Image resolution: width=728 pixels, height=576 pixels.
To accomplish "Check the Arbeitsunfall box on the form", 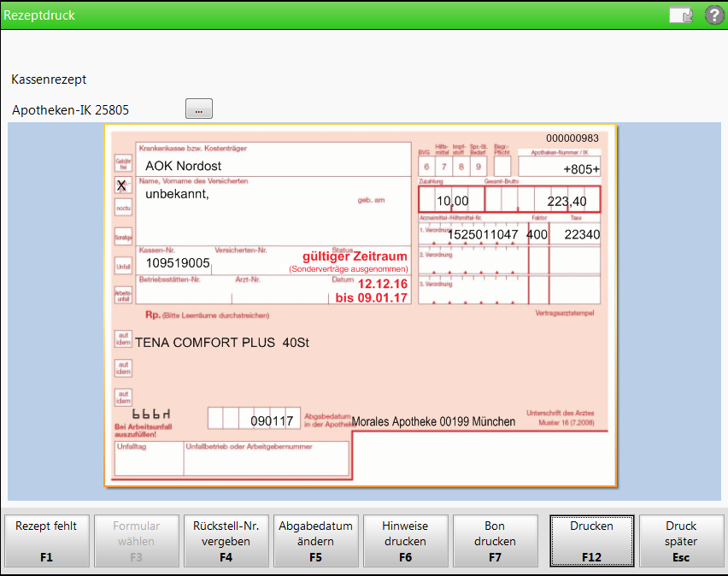I will [123, 293].
